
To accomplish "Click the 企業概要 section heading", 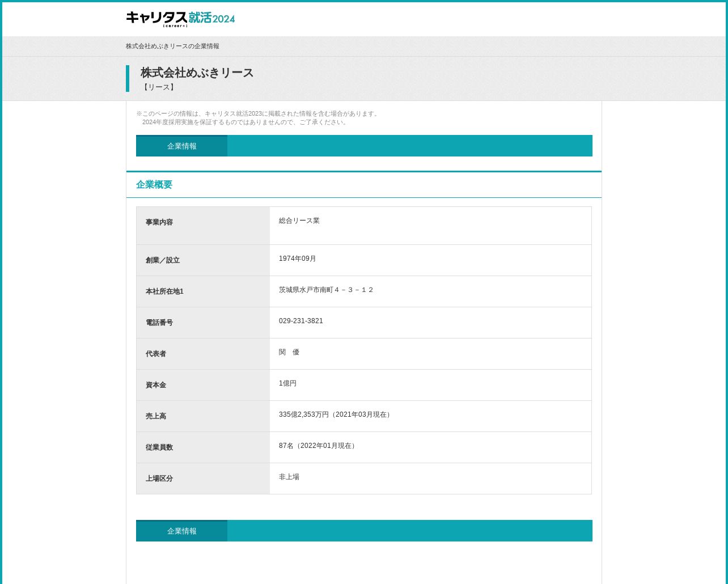I will 154,184.
